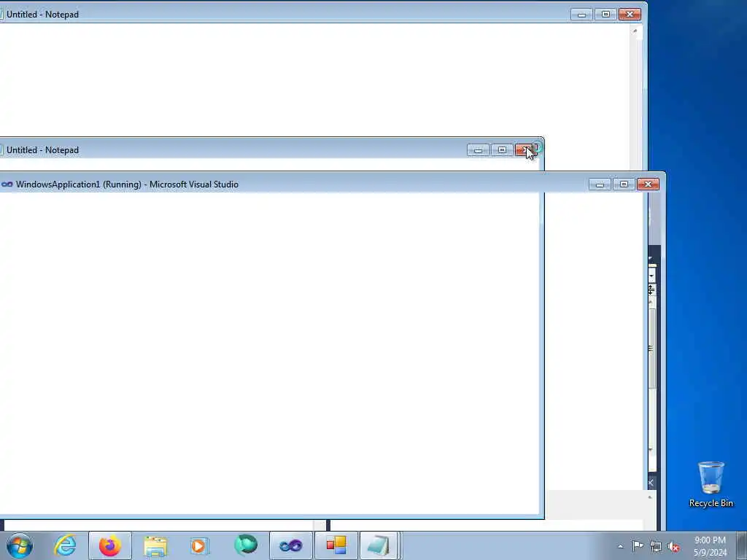Viewport: 747px width, 560px height.
Task: Maximize the rear Untitled Notepad window
Action: point(605,15)
